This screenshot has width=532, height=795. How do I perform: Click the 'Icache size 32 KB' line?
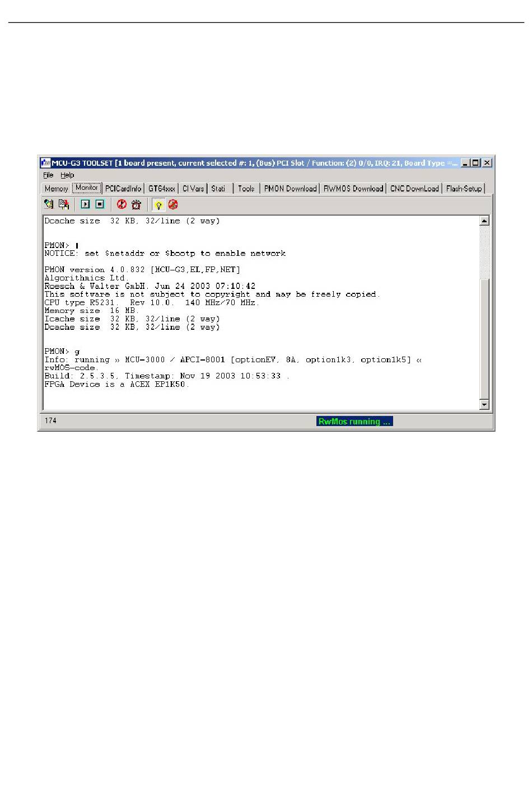coord(132,319)
